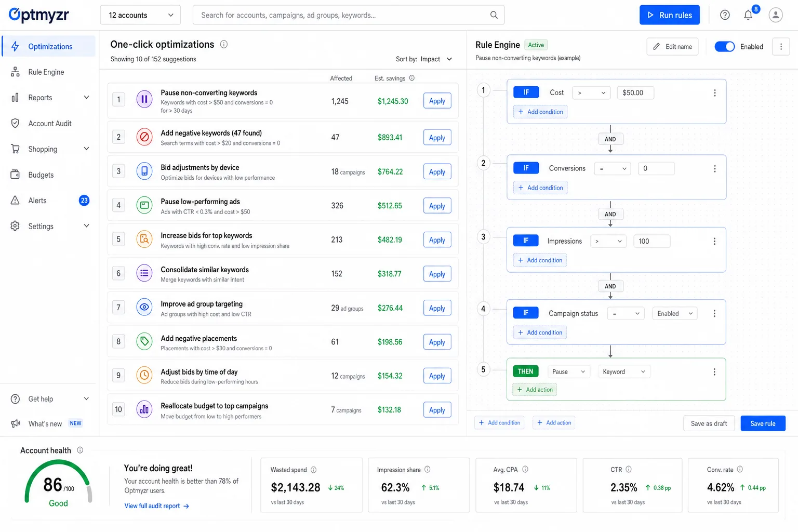Open the Keyword target dropdown
This screenshot has height=532, width=798.
point(624,371)
